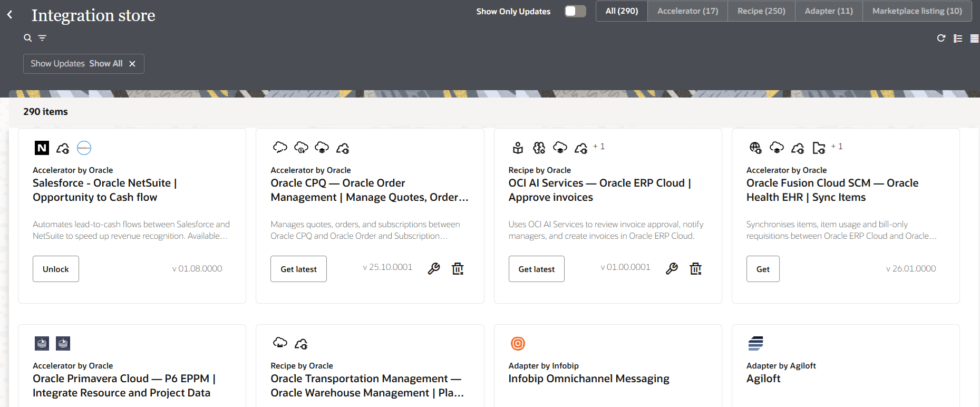Viewport: 980px width, 407px height.
Task: Click first Primavera icon on Primavera Cloud card
Action: tap(42, 344)
